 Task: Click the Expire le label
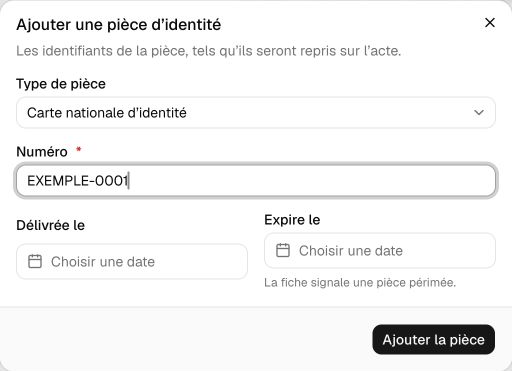pyautogui.click(x=292, y=220)
